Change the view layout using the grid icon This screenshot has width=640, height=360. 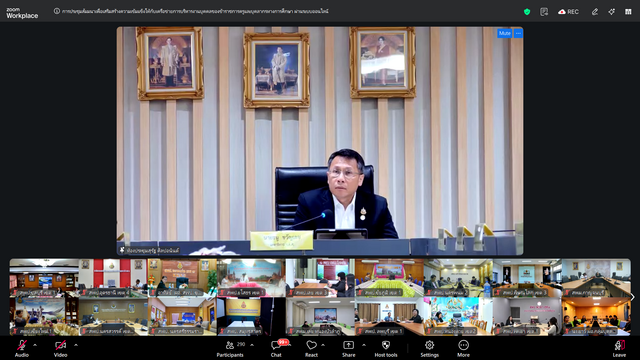(628, 12)
